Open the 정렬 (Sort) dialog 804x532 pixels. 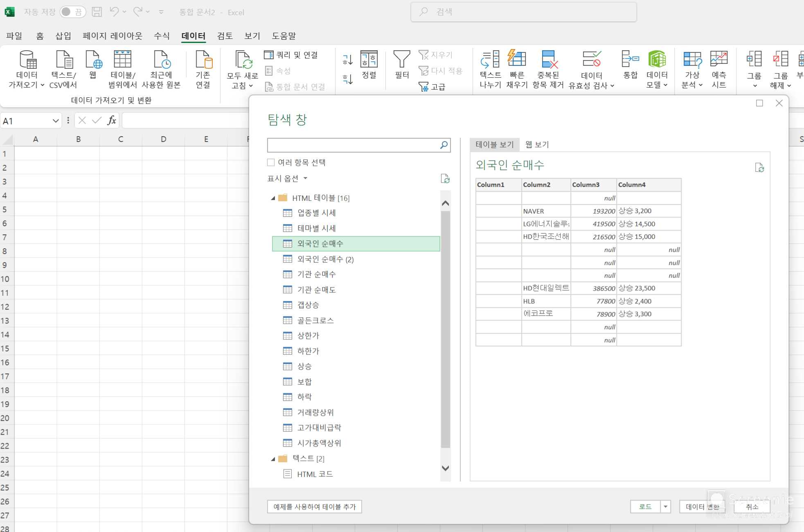click(369, 65)
